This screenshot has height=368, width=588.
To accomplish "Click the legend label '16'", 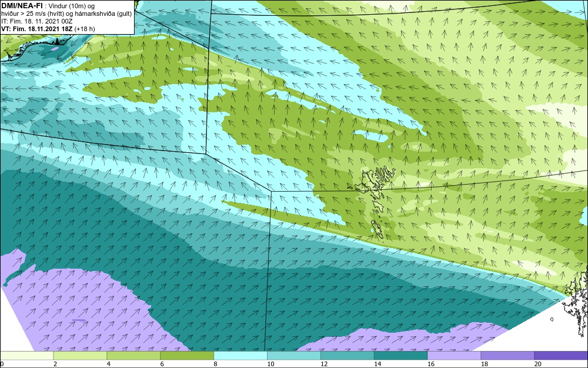I will pyautogui.click(x=431, y=364).
